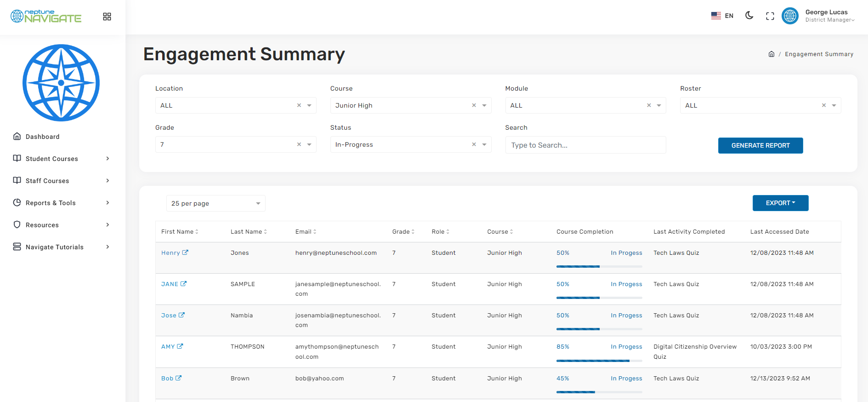Open Navigate Tutorials menu item
868x402 pixels.
point(55,247)
